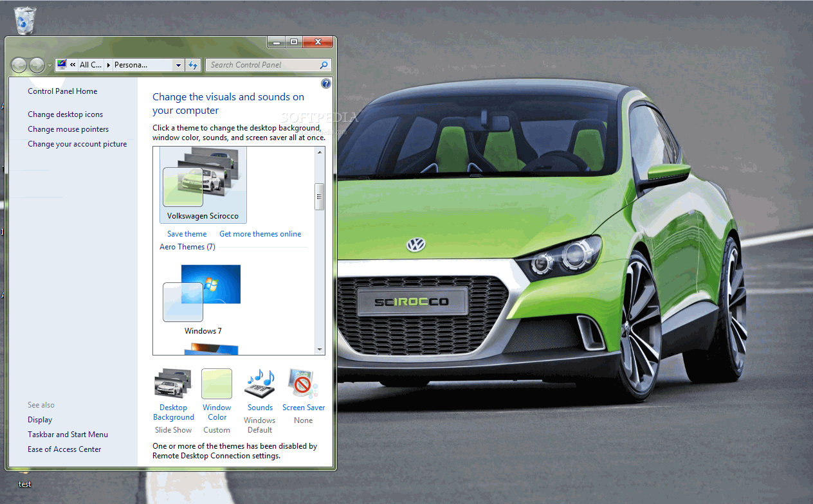Click the Window Color text link

coord(217,412)
